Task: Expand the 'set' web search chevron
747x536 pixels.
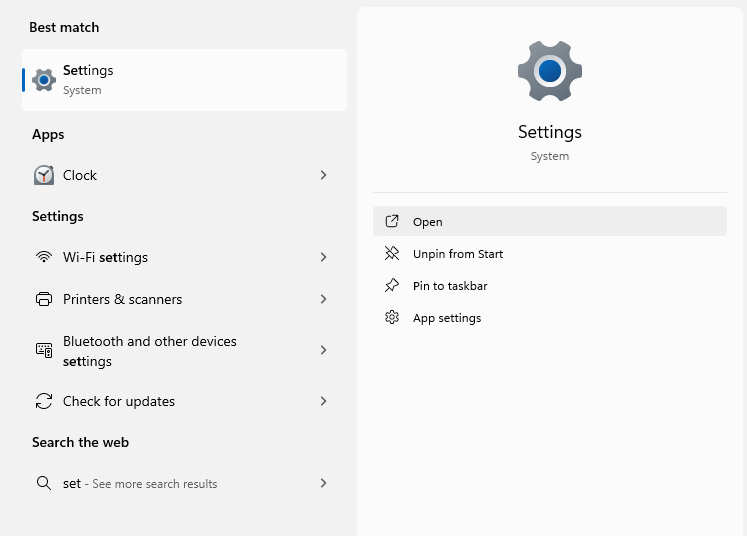Action: pyautogui.click(x=323, y=483)
